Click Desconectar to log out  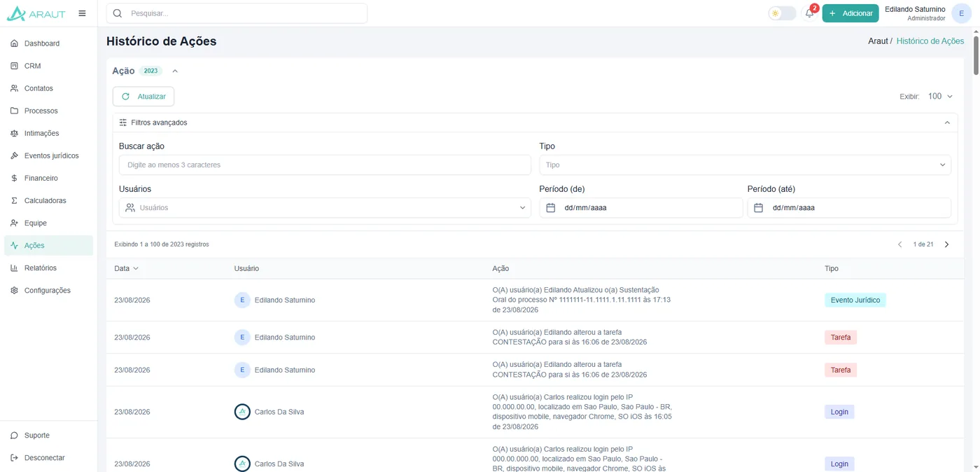[x=48, y=457]
